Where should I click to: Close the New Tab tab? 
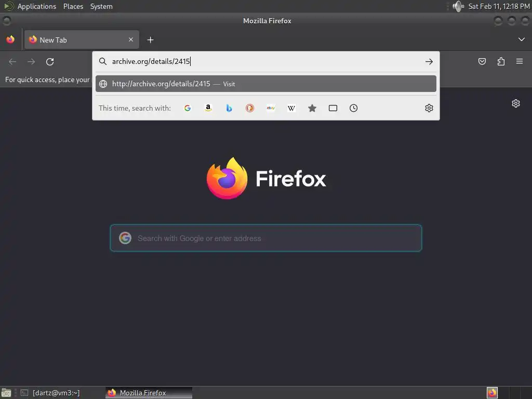pos(131,39)
